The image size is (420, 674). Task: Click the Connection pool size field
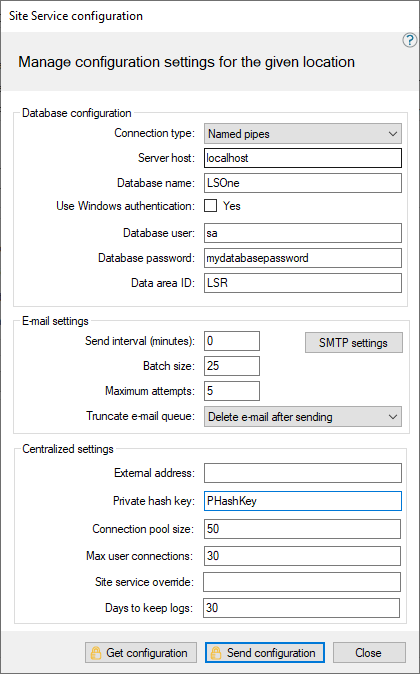click(x=302, y=529)
